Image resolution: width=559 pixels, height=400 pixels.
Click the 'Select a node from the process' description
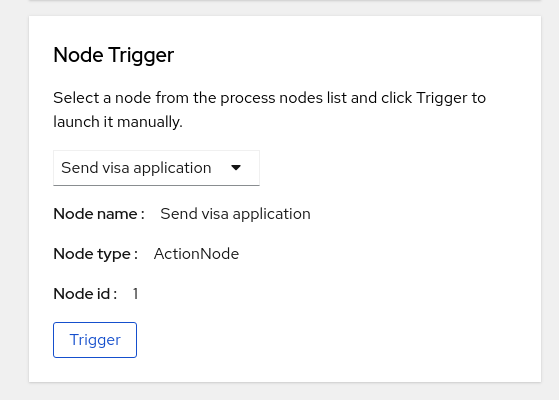(270, 110)
